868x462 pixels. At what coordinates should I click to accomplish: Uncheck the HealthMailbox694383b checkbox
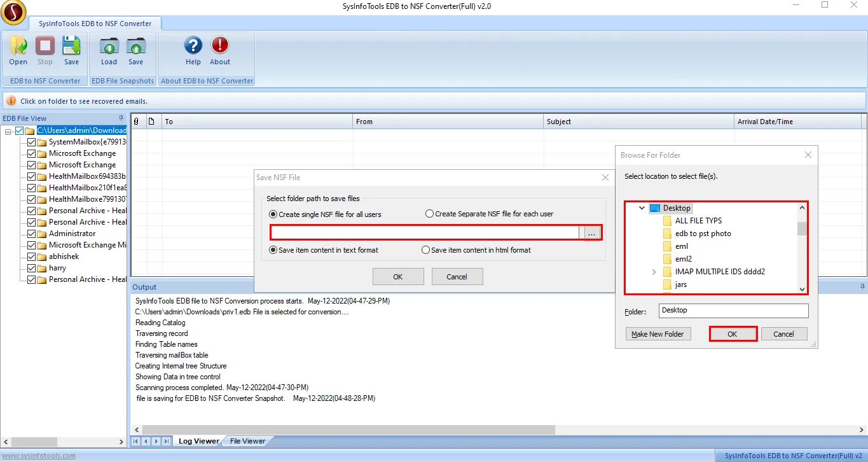pyautogui.click(x=32, y=176)
